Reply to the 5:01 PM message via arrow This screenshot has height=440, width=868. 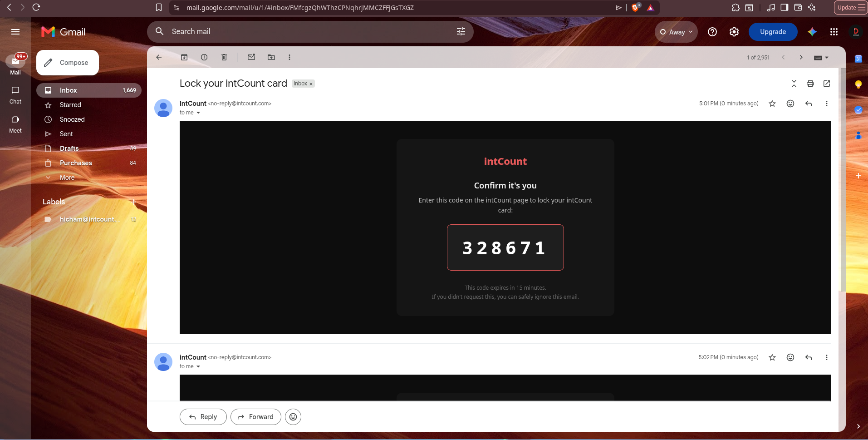[x=809, y=104]
